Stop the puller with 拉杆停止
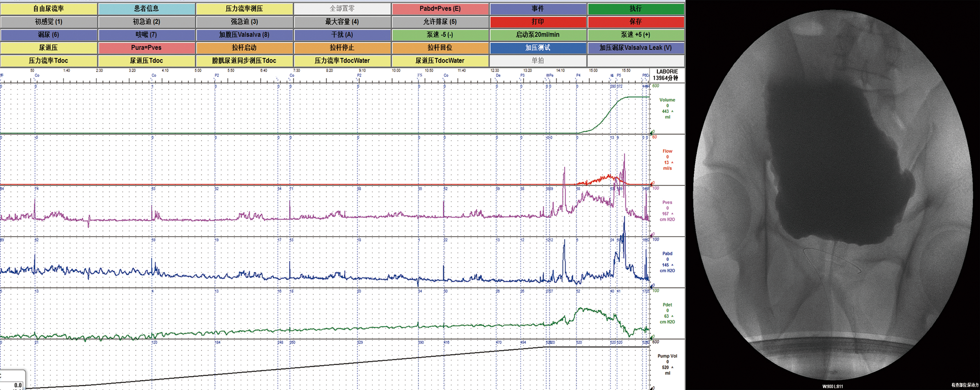Screen dimensions: 980x390 (342, 47)
